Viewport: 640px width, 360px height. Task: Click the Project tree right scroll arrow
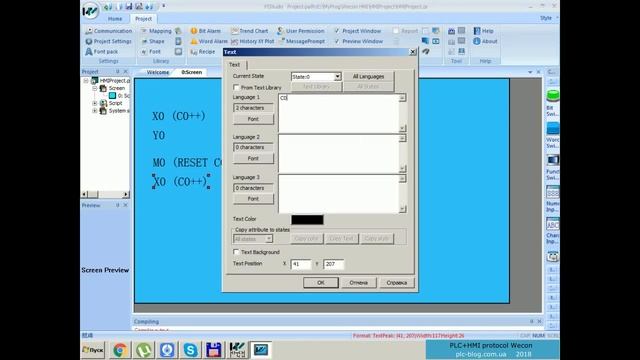(x=126, y=194)
